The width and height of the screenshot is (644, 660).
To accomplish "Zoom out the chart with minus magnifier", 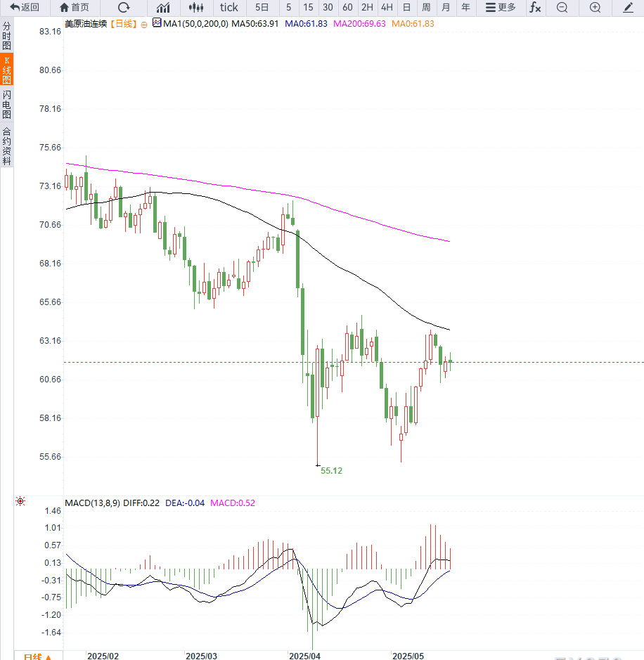I will tap(562, 8).
